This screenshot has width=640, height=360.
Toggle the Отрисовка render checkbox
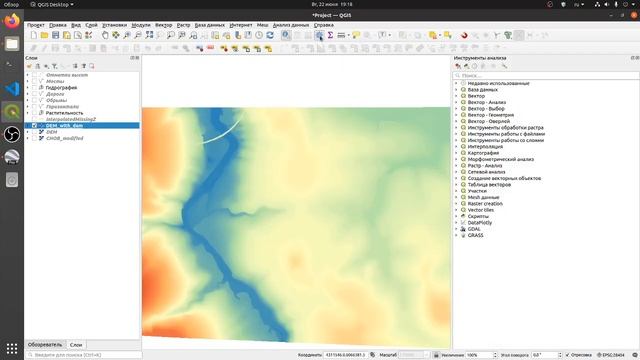[x=567, y=355]
